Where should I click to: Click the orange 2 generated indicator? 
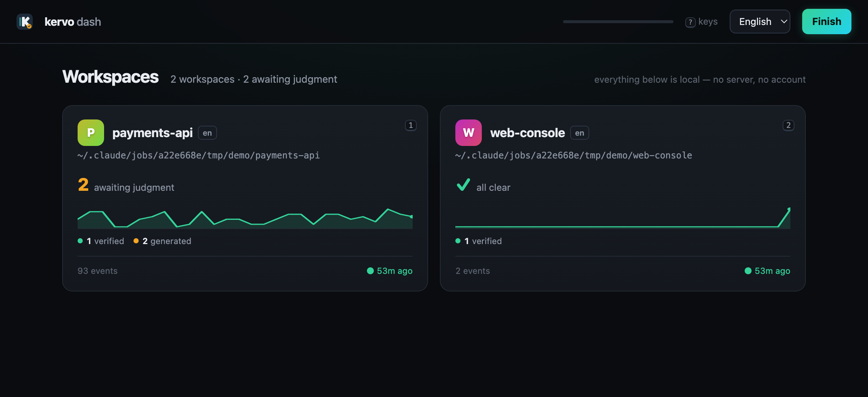[x=163, y=241]
